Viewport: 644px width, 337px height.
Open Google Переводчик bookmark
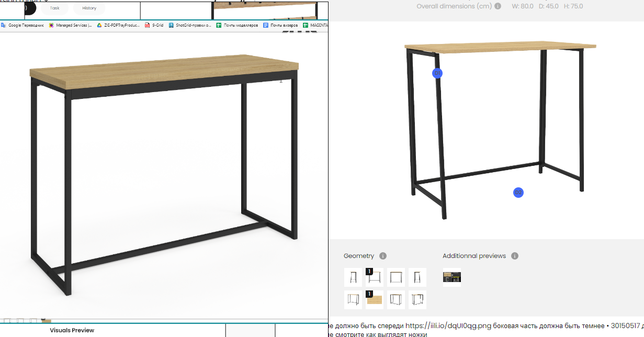pyautogui.click(x=24, y=25)
